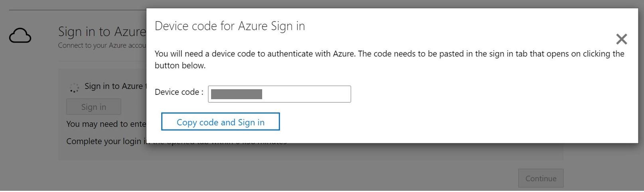
Task: Click the greyed-out Sign in button
Action: tap(93, 107)
